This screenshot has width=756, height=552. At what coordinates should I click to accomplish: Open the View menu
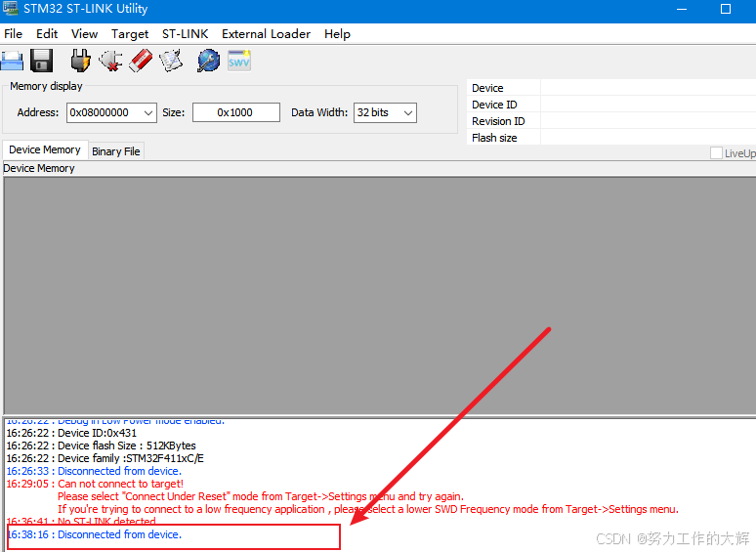click(x=84, y=34)
